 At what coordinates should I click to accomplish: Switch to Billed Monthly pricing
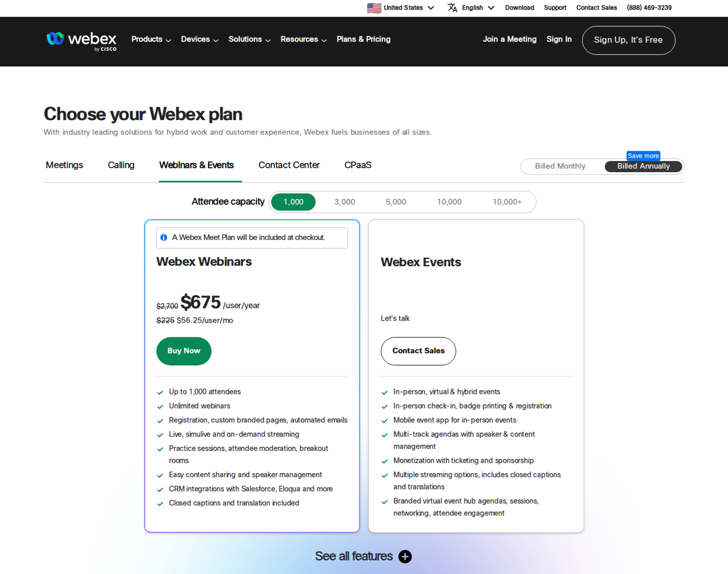tap(560, 166)
